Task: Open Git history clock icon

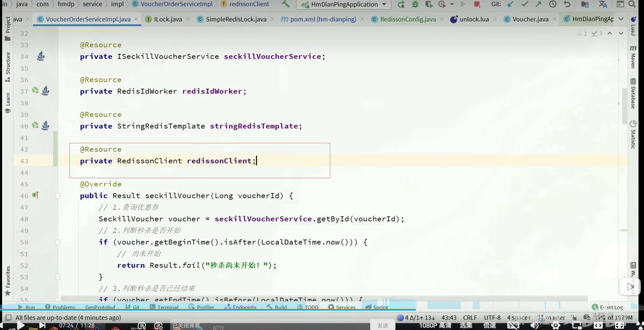Action: 553,4
